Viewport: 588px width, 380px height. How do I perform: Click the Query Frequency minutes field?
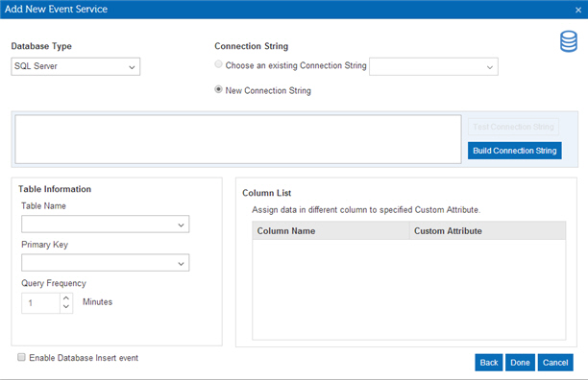click(x=41, y=303)
